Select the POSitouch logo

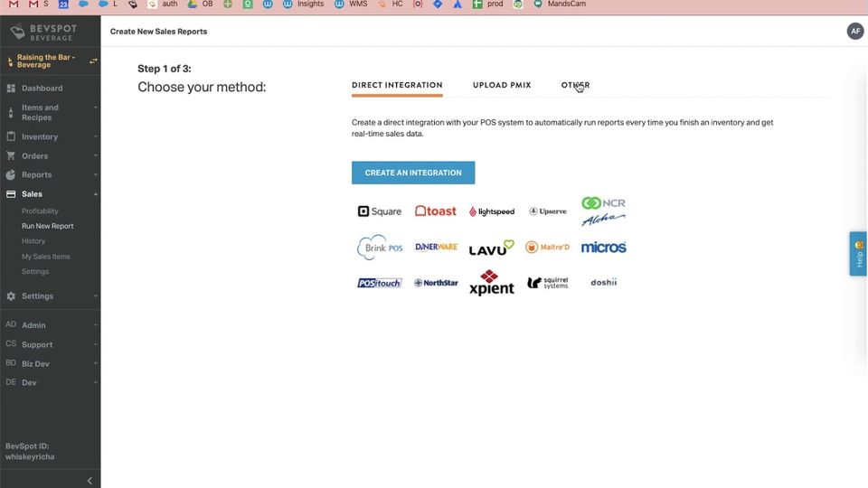pos(379,283)
